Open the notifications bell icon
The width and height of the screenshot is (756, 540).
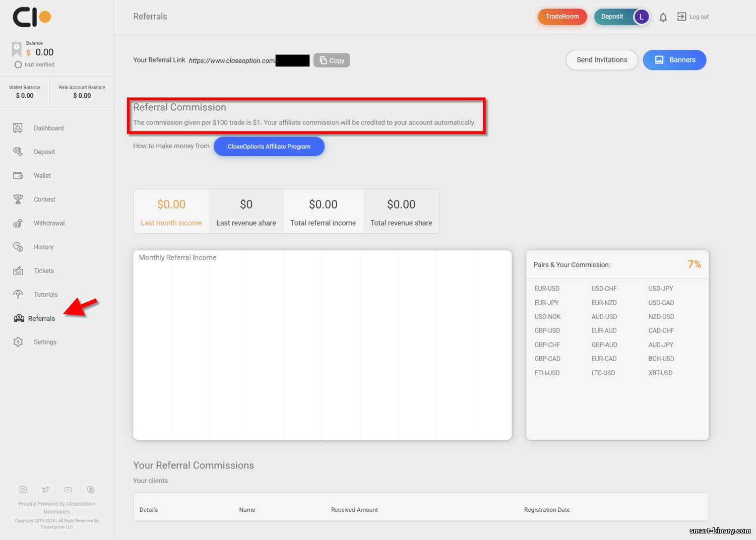coord(663,17)
